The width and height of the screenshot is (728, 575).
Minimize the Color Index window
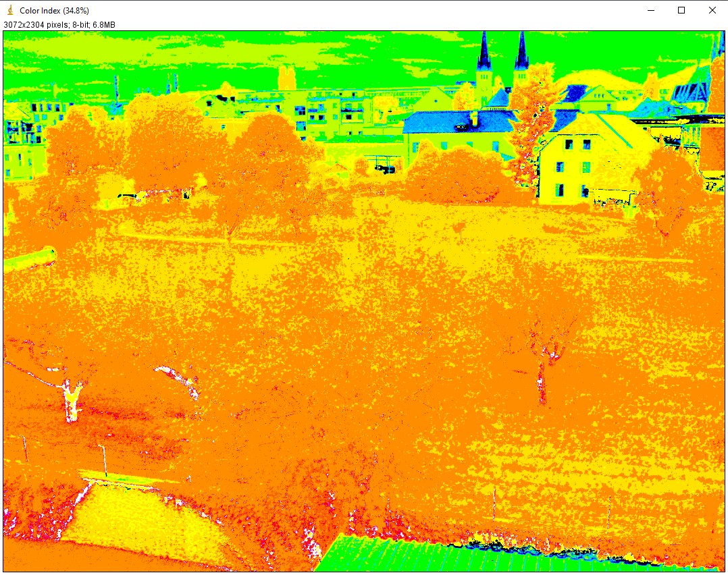[651, 10]
